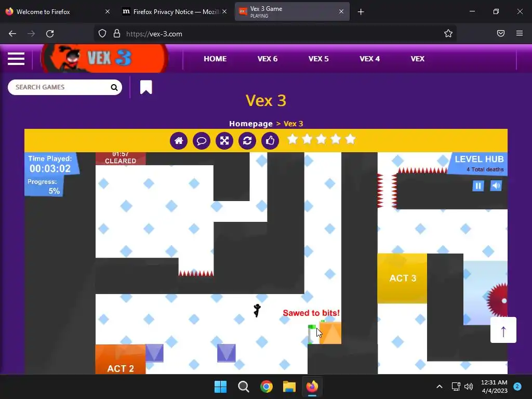Open VEX 5 in site navigation
Viewport: 532px width, 399px height.
[x=318, y=59]
